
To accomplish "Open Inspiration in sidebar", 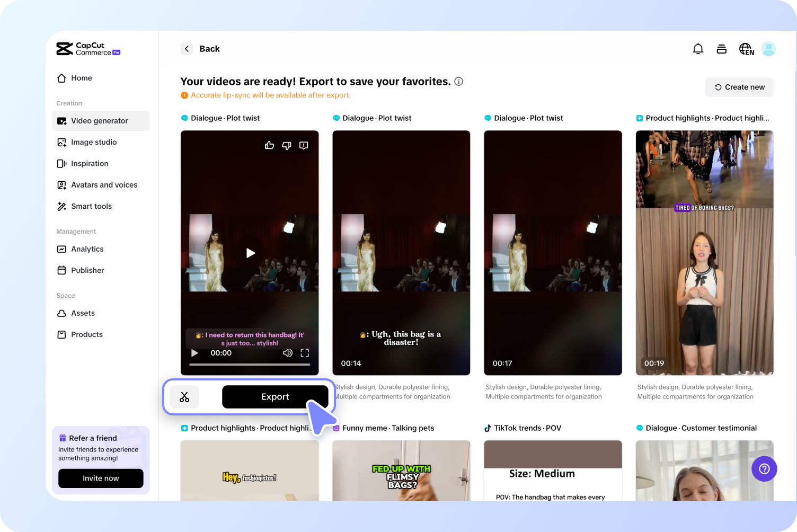I will click(x=101, y=164).
